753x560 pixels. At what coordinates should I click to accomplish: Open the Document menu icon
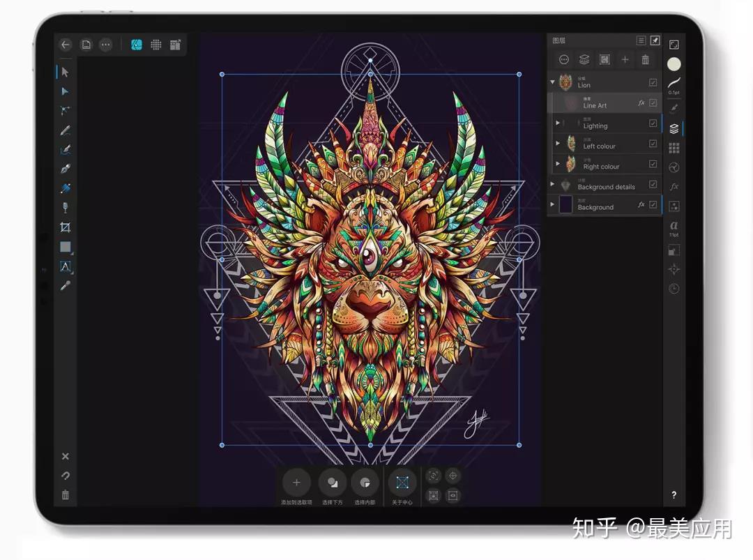pos(86,45)
